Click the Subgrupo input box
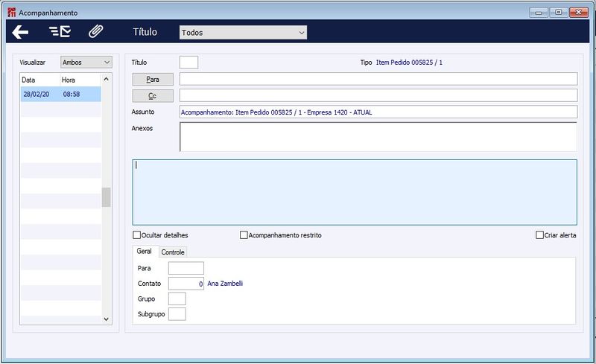 point(177,314)
